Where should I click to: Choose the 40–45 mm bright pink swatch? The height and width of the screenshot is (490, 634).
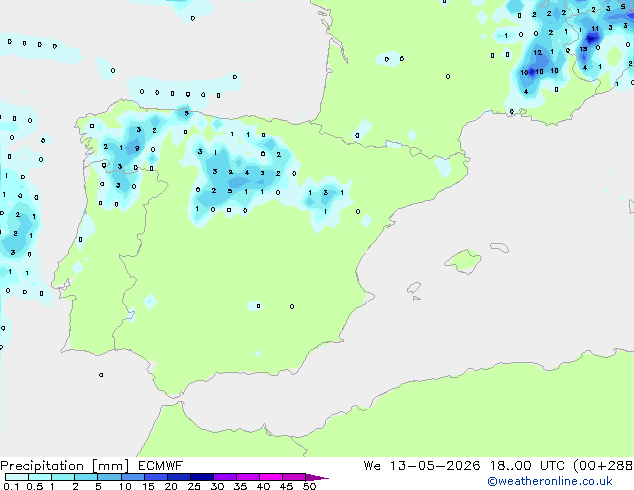[271, 477]
